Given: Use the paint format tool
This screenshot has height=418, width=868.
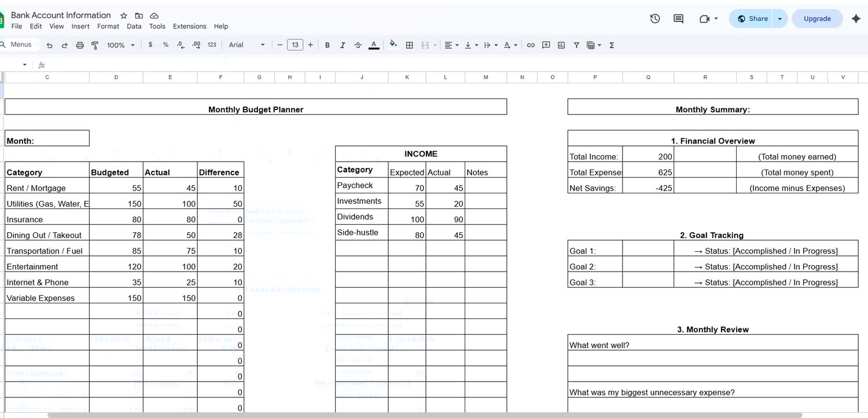Looking at the screenshot, I should (x=95, y=45).
